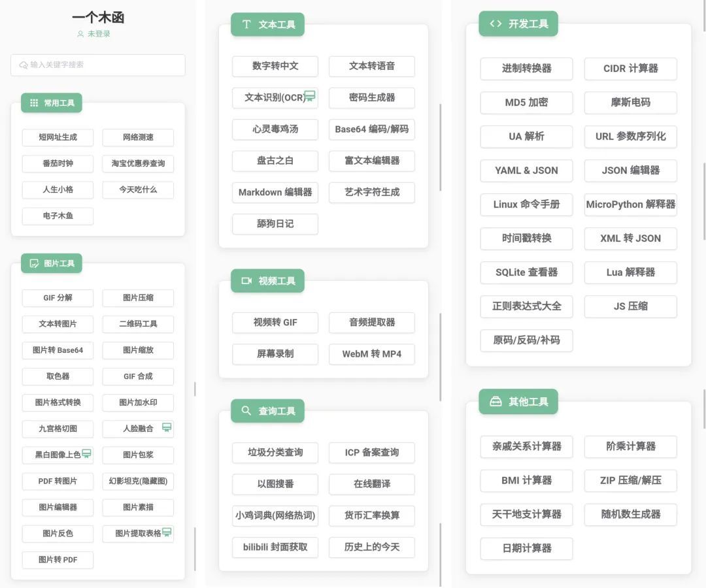Open the Linux 命令手册
The width and height of the screenshot is (706, 588).
tap(526, 204)
